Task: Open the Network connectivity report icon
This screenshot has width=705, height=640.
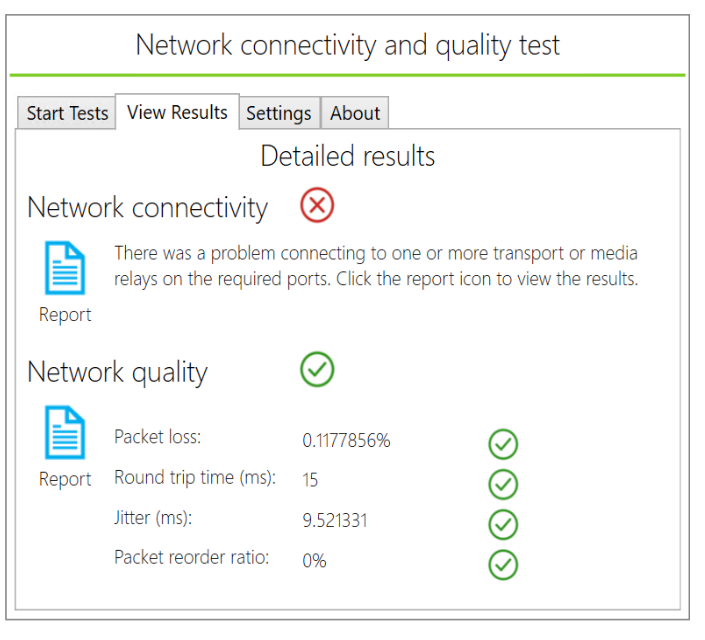Action: click(x=65, y=268)
